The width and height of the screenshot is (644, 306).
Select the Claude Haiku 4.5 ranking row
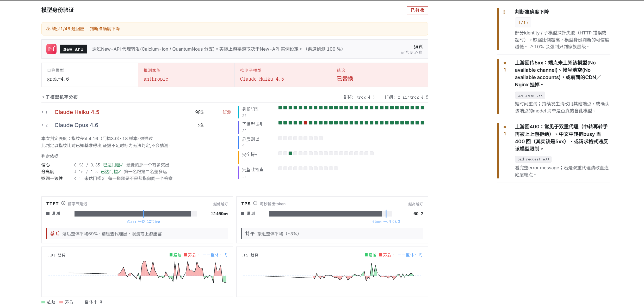(x=137, y=112)
